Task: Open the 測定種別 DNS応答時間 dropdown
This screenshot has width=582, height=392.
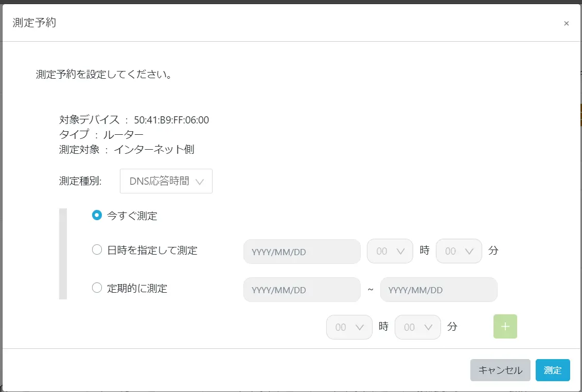Action: (166, 181)
